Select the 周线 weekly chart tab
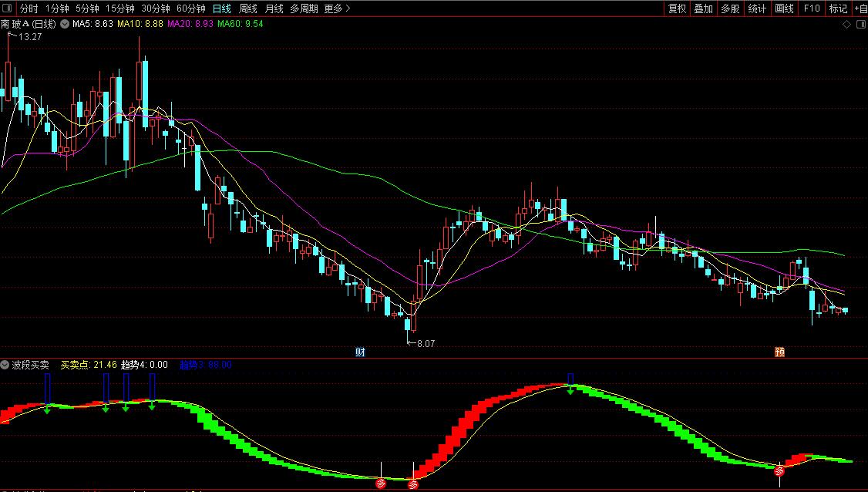Screen dimensions: 868x492 [x=248, y=8]
